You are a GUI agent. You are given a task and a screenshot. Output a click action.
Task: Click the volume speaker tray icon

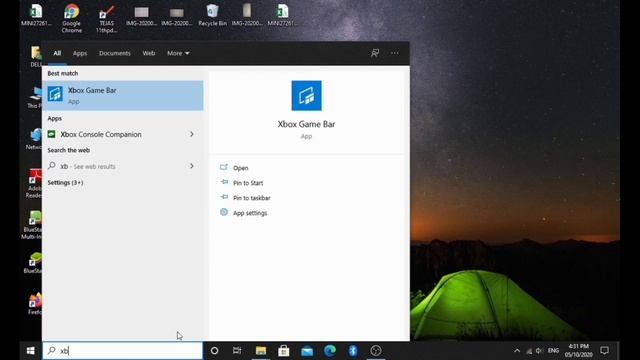(x=539, y=351)
